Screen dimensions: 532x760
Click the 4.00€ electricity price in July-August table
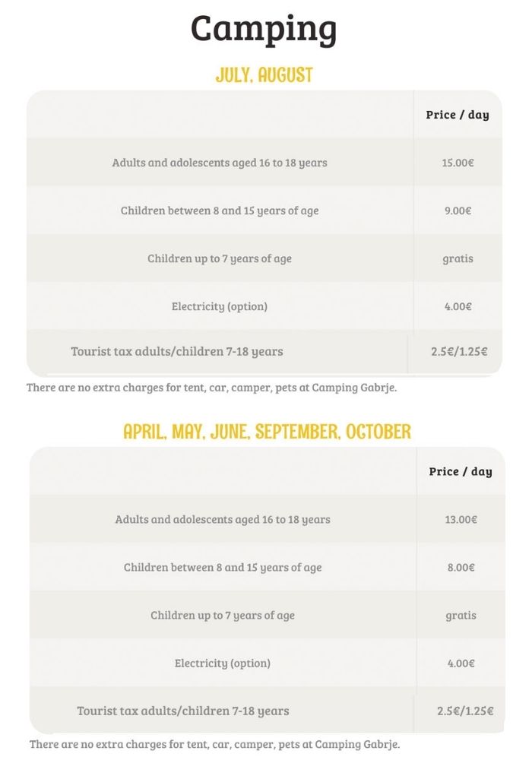(458, 306)
